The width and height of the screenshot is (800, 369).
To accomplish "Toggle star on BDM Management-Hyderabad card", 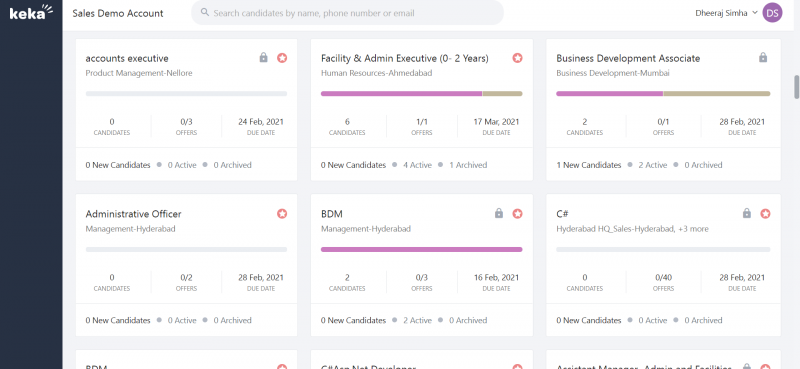I will point(517,214).
